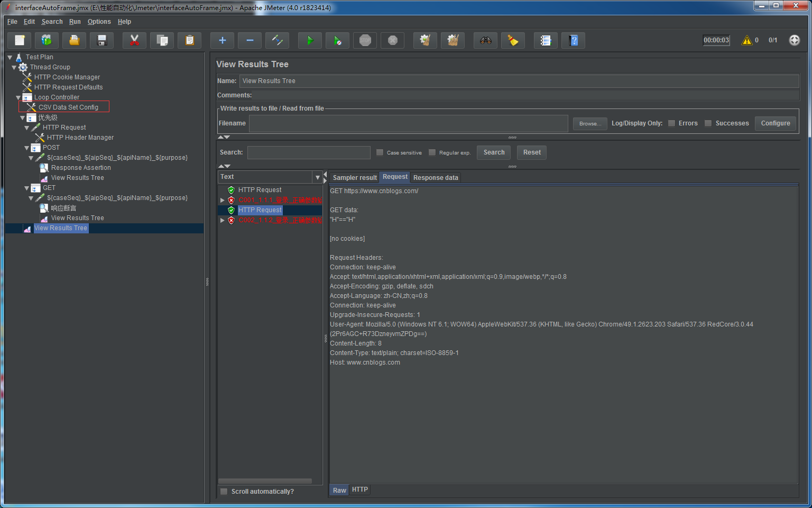Click the Configure button
Viewport: 812px width, 508px height.
775,123
